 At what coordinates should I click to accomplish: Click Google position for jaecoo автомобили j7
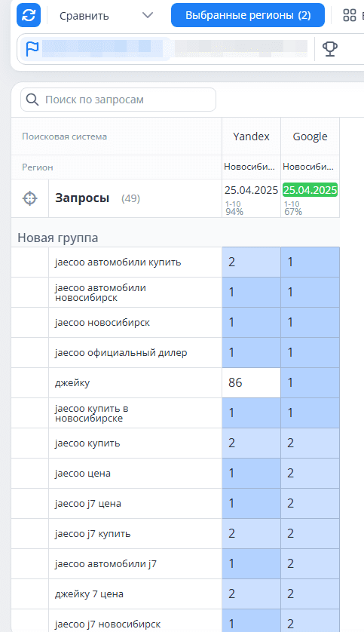[x=310, y=564]
